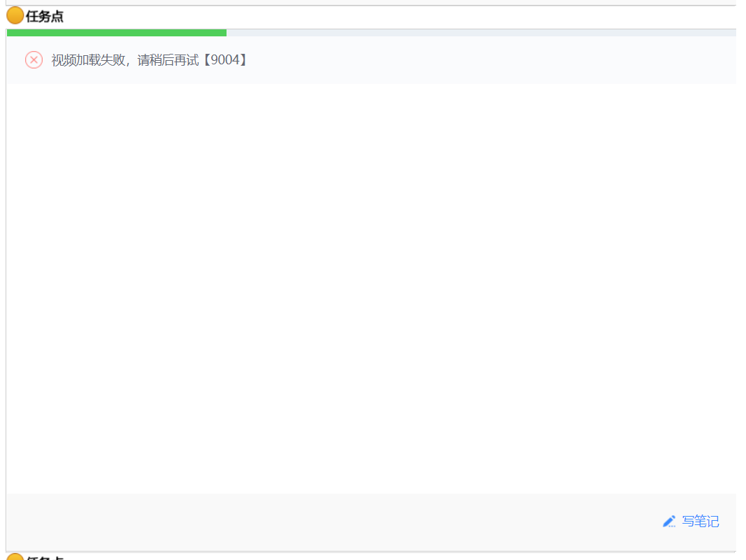
Task: Select the 任务点 header label
Action: coord(43,15)
